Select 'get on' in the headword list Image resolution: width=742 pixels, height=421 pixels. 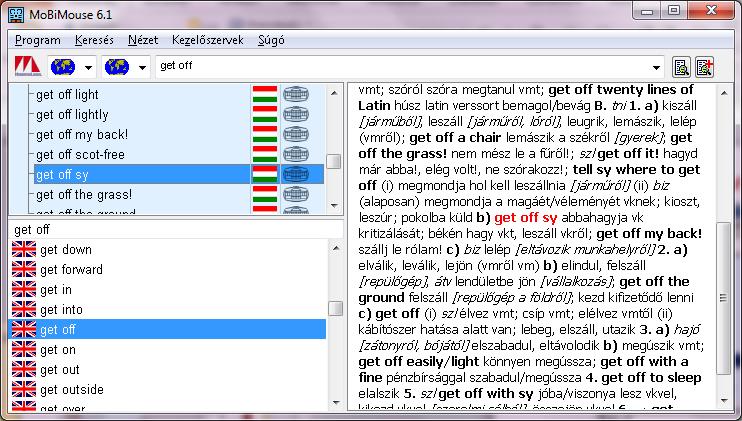[x=58, y=350]
